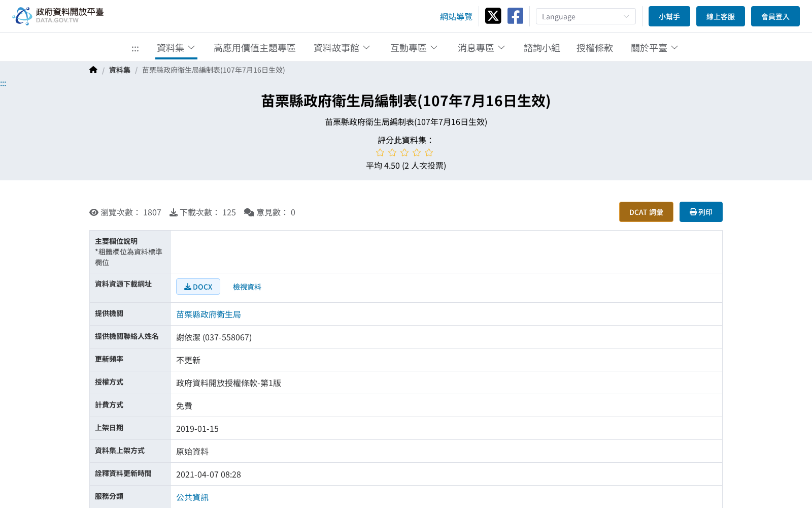This screenshot has width=812, height=508.
Task: Expand the 消息專區 menu
Action: click(482, 48)
